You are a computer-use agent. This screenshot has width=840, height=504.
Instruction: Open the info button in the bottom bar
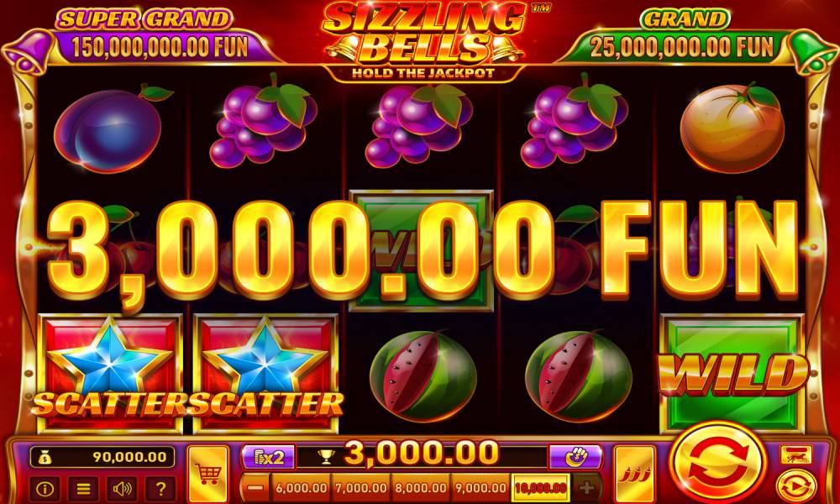click(x=45, y=488)
